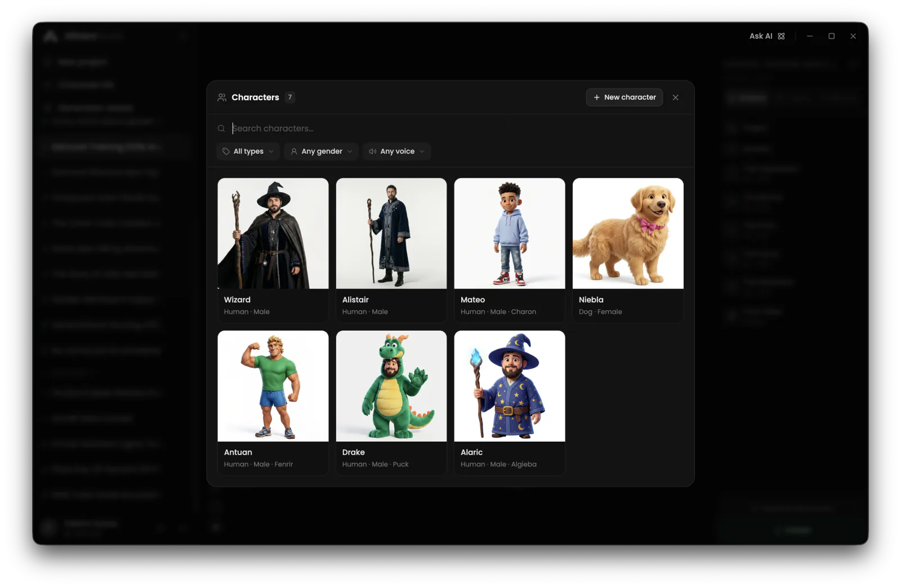The image size is (901, 588).
Task: Click the New character button
Action: click(x=624, y=97)
